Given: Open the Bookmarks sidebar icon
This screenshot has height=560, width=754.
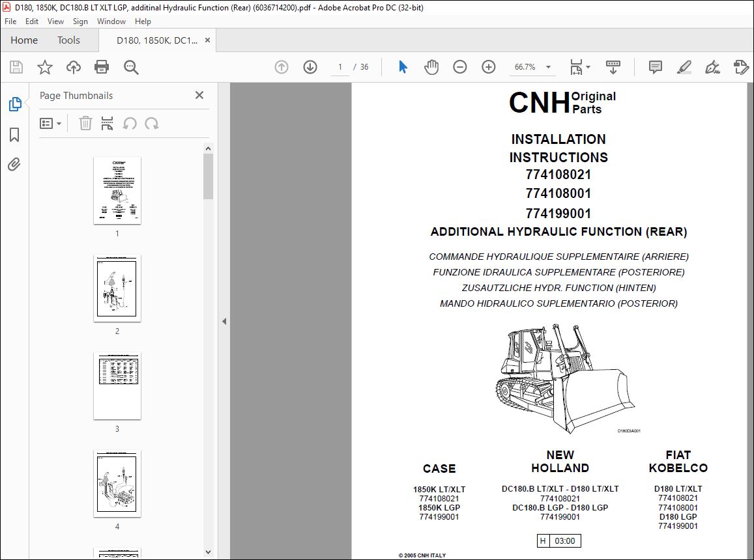Looking at the screenshot, I should tap(14, 135).
